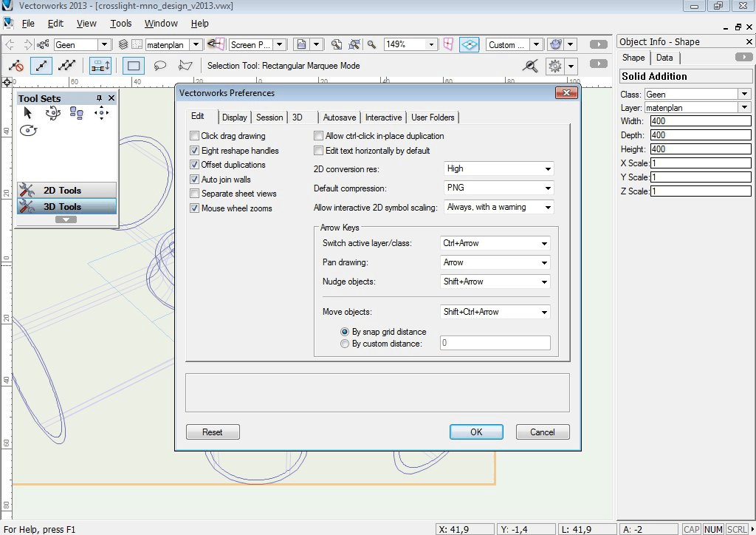Select the arrow Selection tool in Tool Sets

28,113
